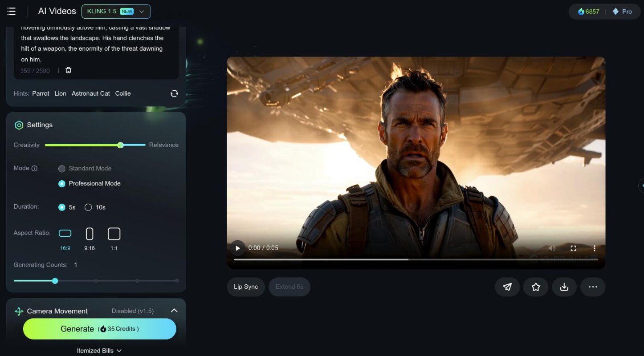Seek on the video progress bar

point(416,259)
